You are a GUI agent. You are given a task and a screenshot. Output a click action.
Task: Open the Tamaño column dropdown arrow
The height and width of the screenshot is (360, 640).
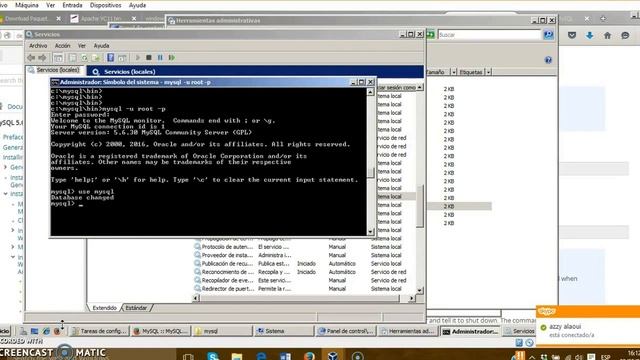click(x=453, y=72)
